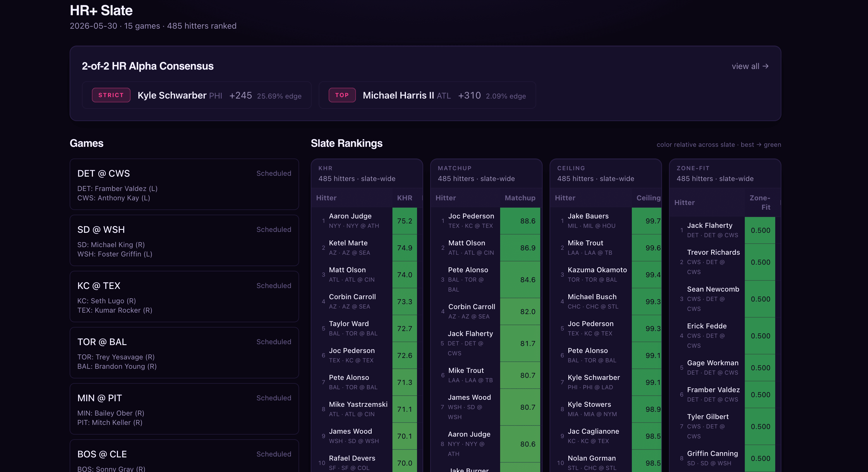Click the 82.0 Matchup score cell
This screenshot has width=868, height=472.
click(x=520, y=311)
